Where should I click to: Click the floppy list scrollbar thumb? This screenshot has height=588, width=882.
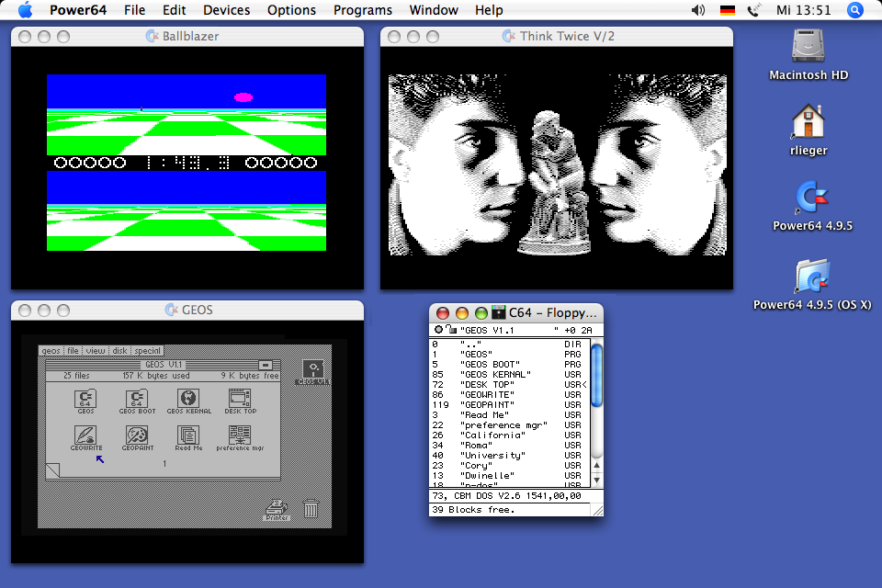[x=597, y=375]
